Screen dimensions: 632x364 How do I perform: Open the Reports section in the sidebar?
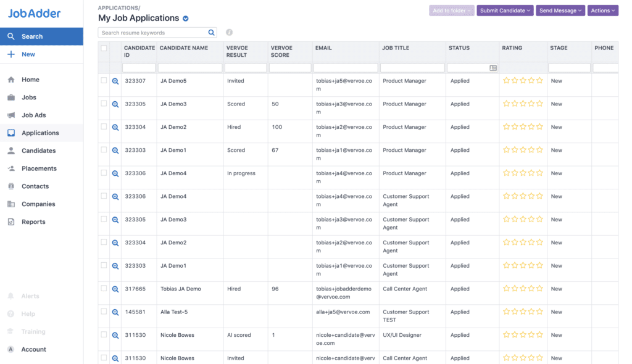point(33,221)
